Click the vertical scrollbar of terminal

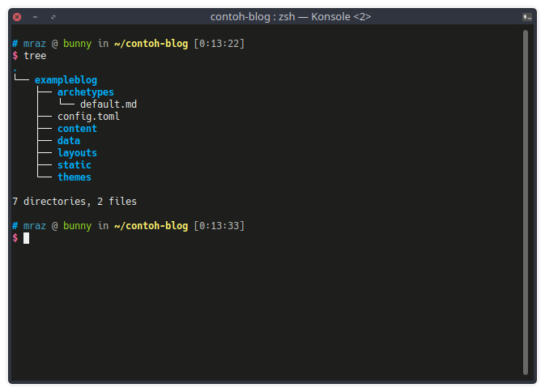(526, 202)
